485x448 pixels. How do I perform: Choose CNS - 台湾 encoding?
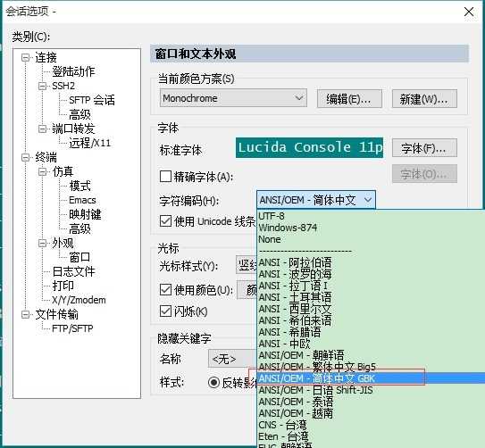pyautogui.click(x=371, y=425)
